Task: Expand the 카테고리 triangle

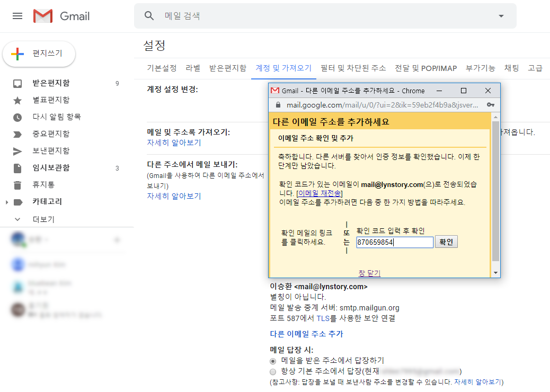Action: (x=7, y=202)
